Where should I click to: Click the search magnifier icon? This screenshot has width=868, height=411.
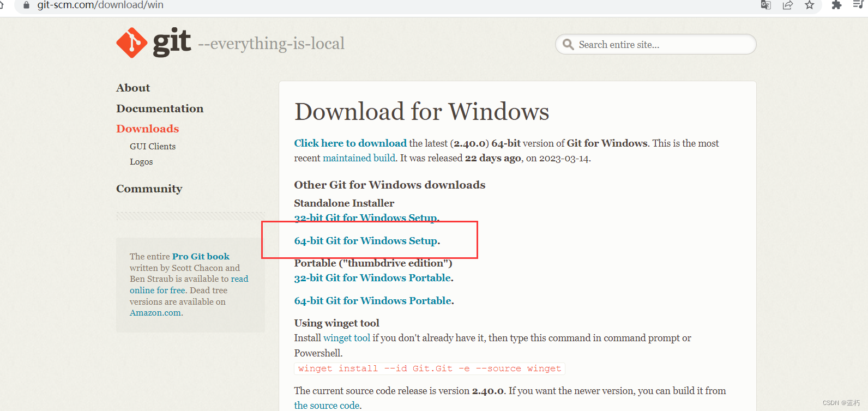tap(568, 45)
